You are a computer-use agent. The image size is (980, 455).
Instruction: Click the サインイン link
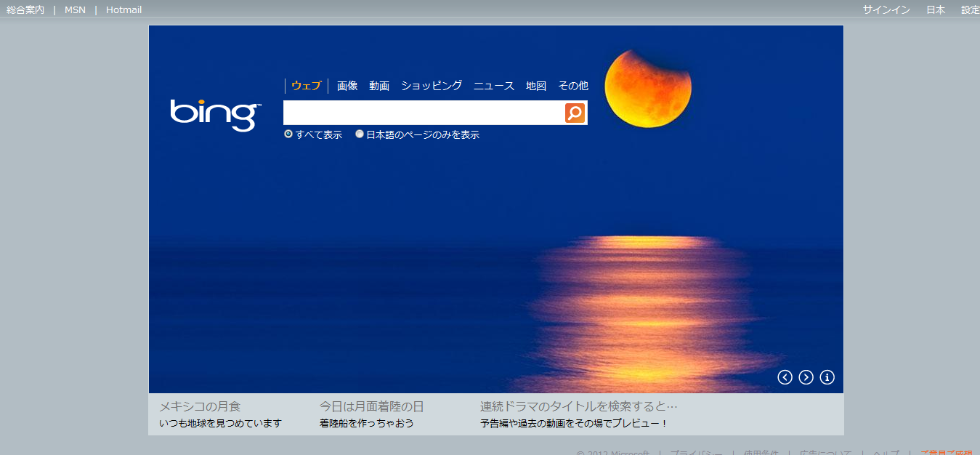click(886, 9)
